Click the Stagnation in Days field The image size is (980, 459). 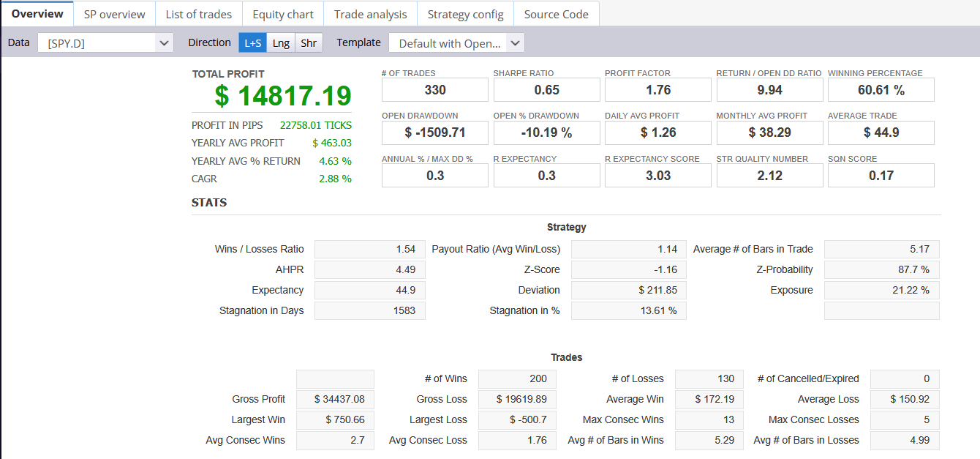click(369, 311)
